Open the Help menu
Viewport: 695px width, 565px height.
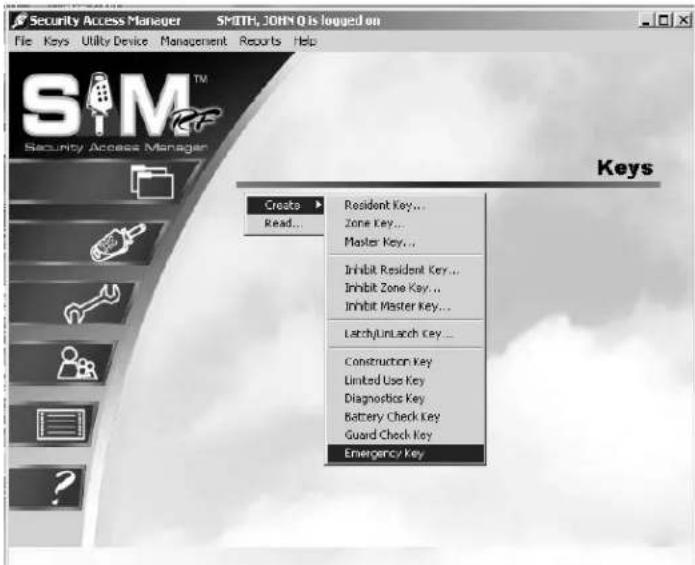(305, 41)
